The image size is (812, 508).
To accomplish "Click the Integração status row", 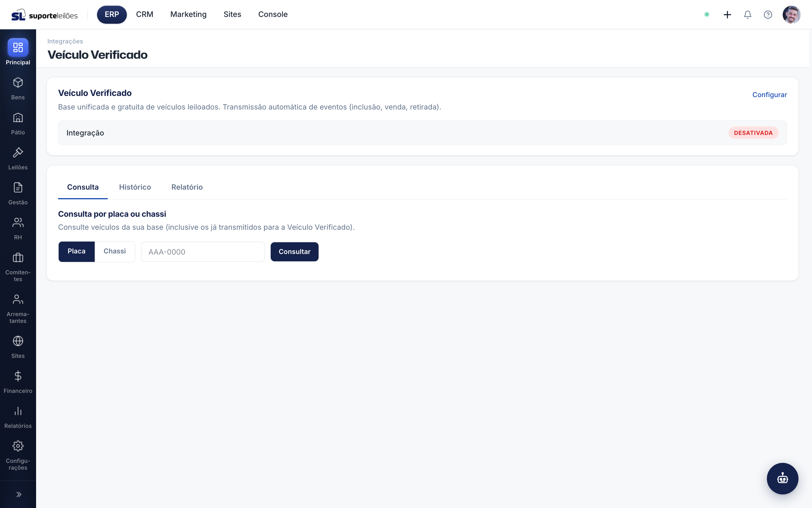I will [x=422, y=133].
